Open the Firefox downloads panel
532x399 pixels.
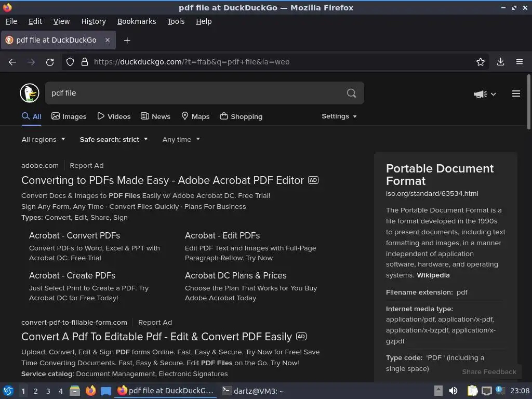[x=500, y=62]
